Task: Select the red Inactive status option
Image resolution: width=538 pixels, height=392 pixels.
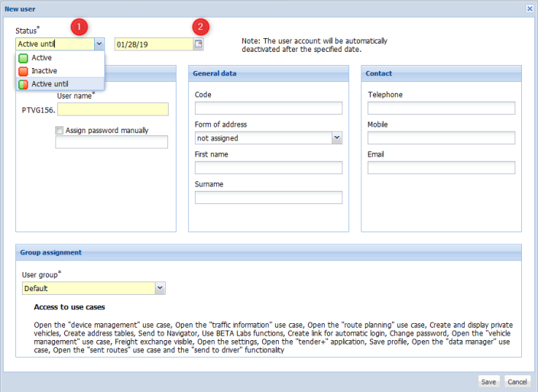Action: pos(60,70)
